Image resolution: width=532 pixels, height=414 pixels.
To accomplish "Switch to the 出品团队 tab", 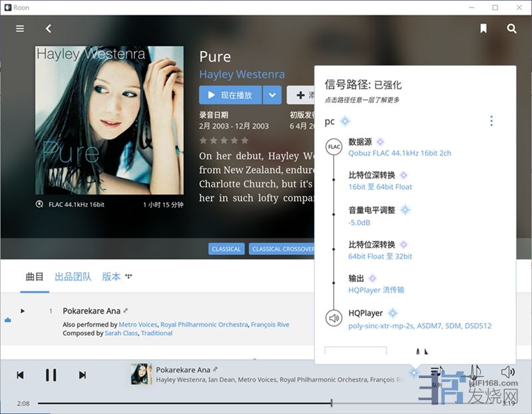I will pos(73,276).
